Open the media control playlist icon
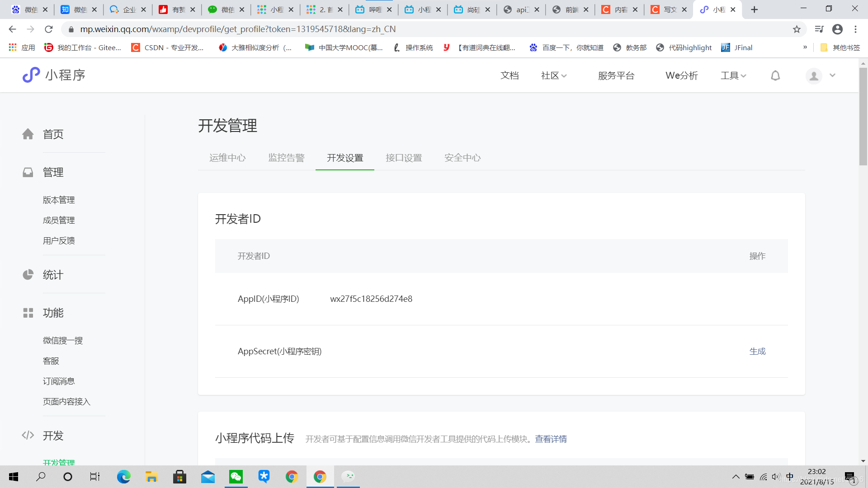Screen dimensions: 868x488 click(x=819, y=29)
